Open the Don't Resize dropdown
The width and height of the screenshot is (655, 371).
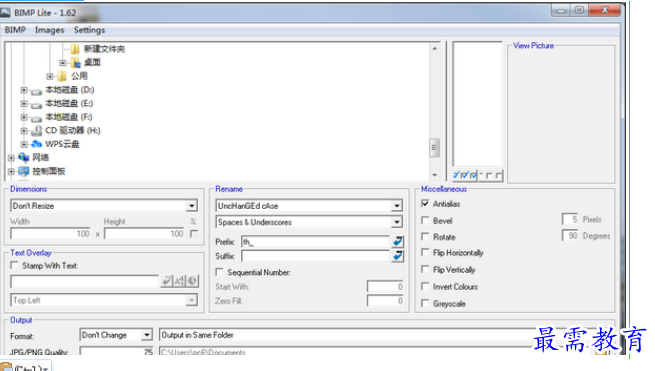pyautogui.click(x=191, y=206)
